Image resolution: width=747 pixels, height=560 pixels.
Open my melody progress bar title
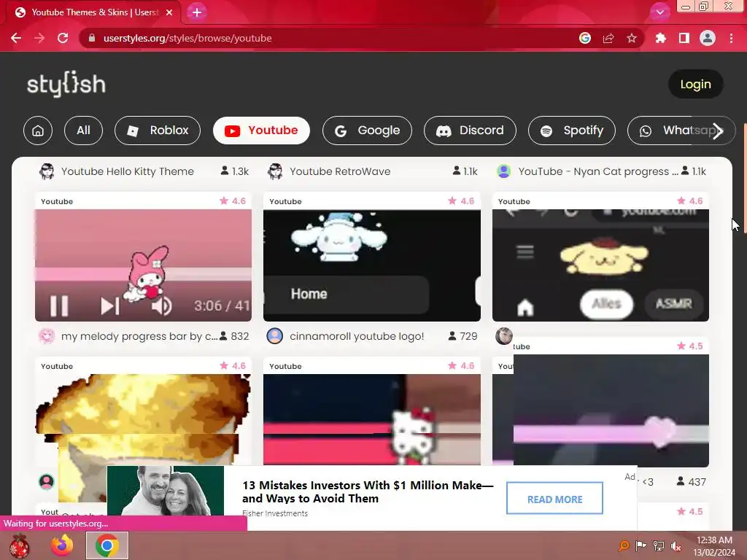[x=139, y=336]
